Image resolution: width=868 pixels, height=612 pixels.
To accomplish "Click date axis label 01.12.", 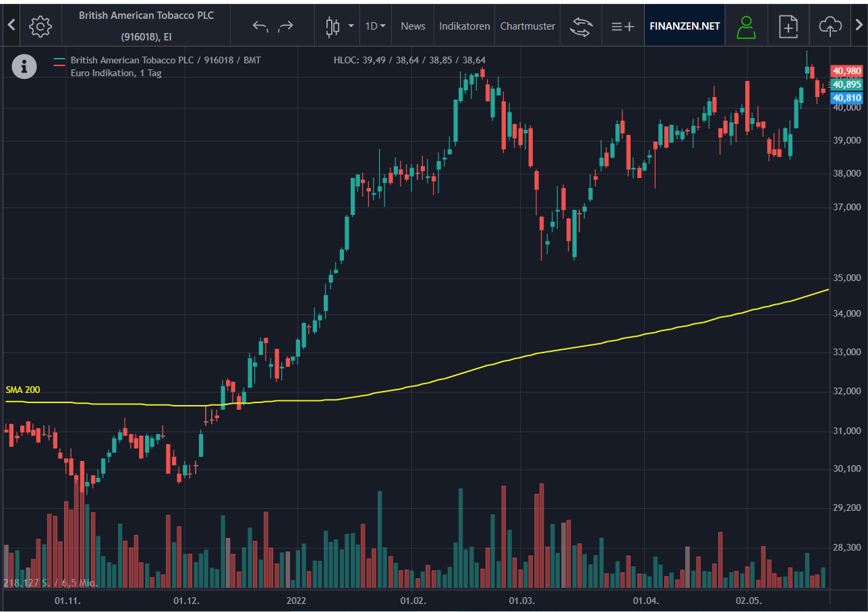I will 186,601.
